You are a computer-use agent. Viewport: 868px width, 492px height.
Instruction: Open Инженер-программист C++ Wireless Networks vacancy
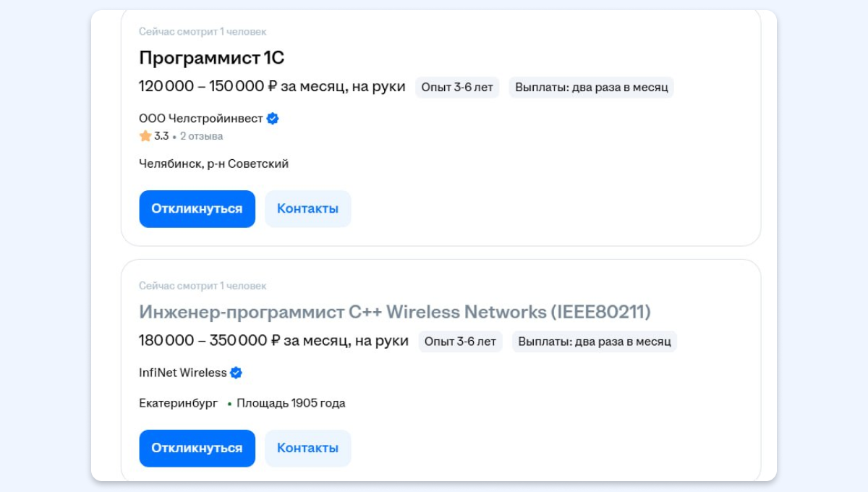(395, 312)
